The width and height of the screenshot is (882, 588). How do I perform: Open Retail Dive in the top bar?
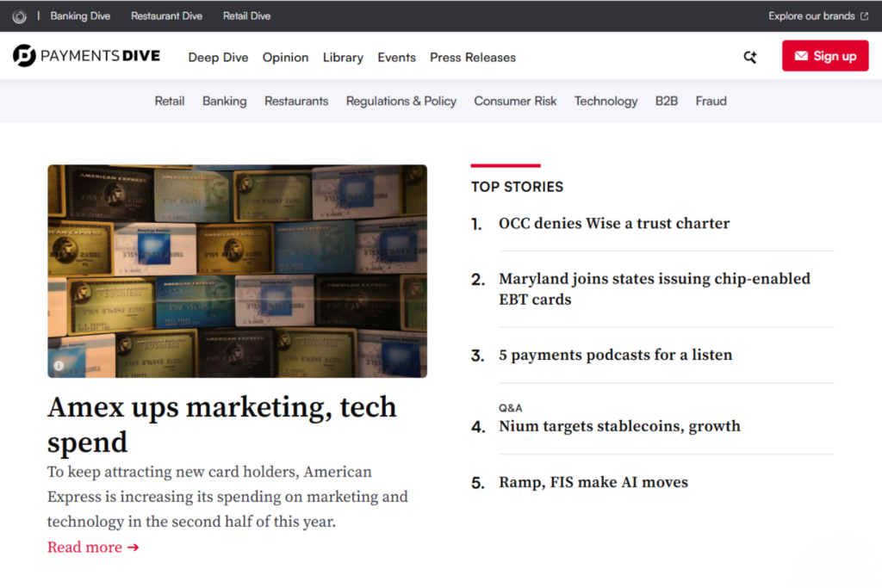[246, 16]
